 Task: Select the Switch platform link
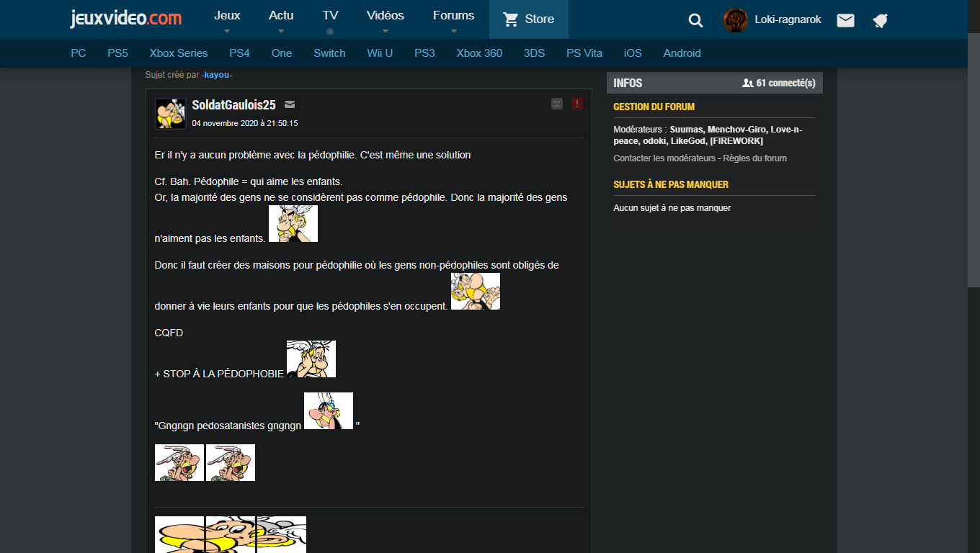pos(329,53)
